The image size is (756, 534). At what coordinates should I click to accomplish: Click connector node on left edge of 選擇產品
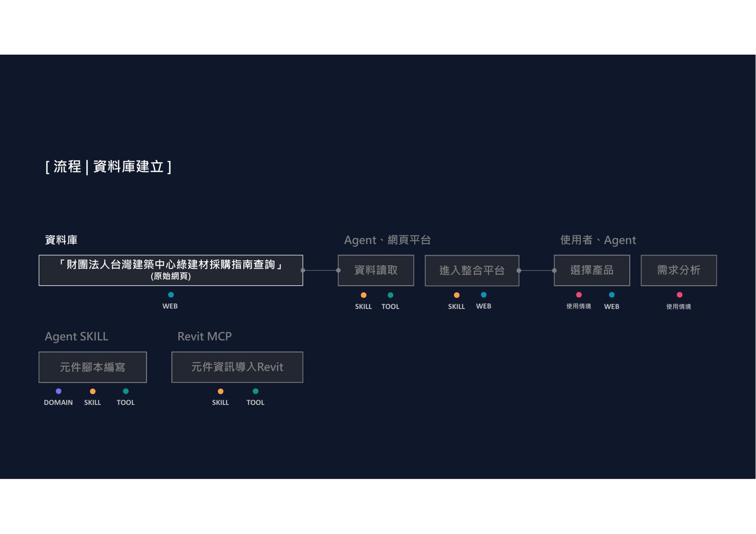point(554,271)
